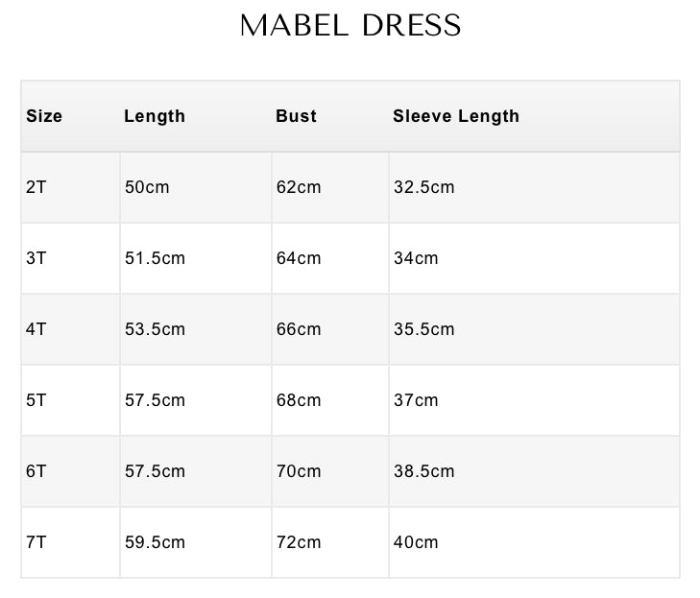700x598 pixels.
Task: Click the MABEL DRESS title
Action: 350,26
